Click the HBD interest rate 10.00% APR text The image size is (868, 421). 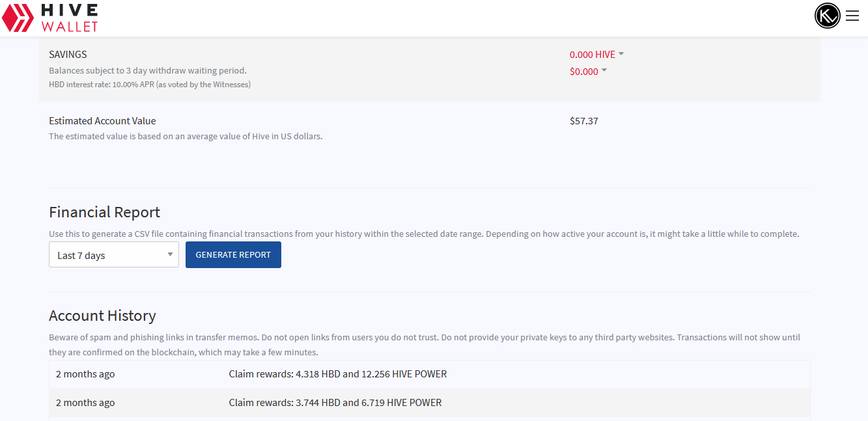click(150, 85)
